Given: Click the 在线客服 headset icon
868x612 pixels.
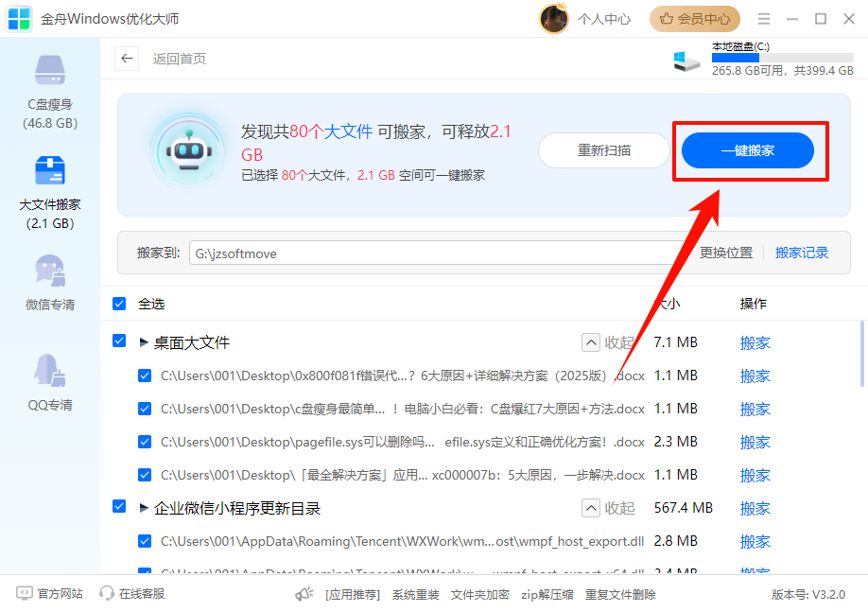Looking at the screenshot, I should (106, 593).
